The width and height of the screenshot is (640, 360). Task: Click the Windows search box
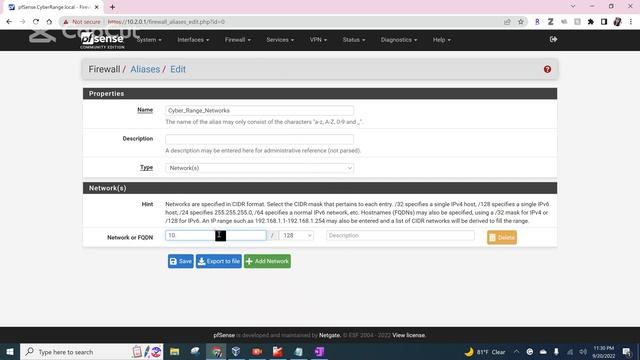point(92,352)
